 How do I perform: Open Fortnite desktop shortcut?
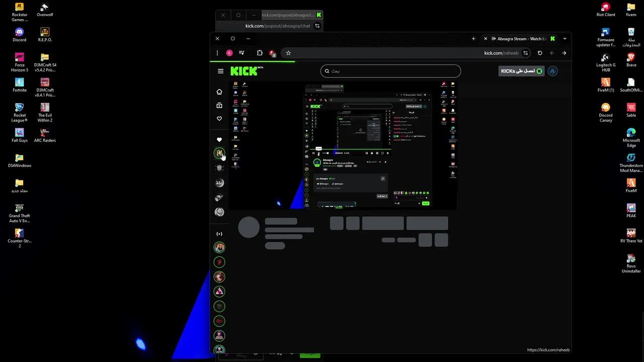click(20, 85)
